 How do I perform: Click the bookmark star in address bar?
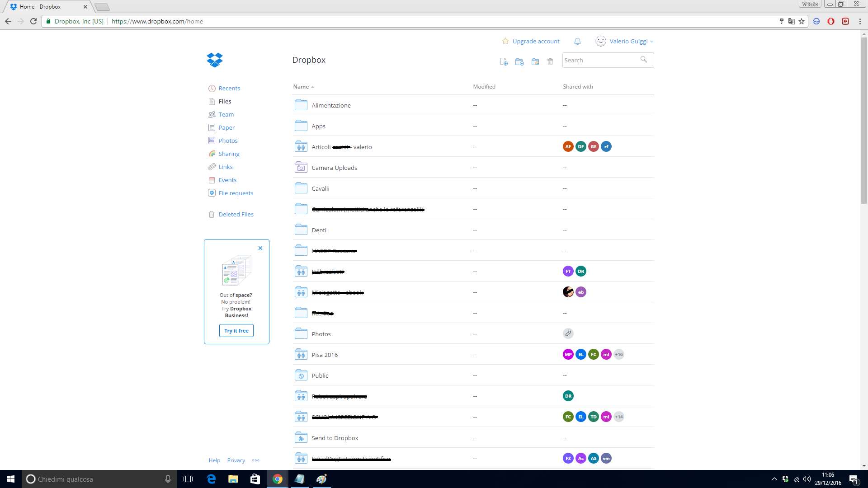point(802,21)
